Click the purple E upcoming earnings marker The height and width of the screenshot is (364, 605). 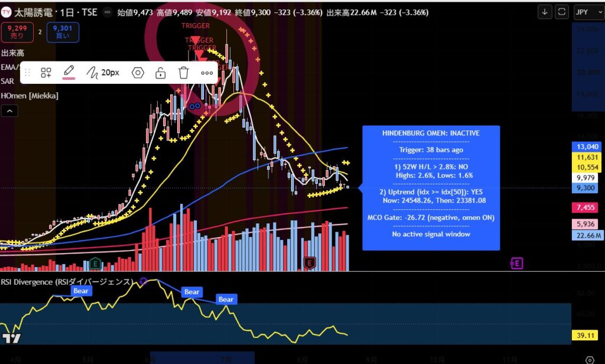coord(516,264)
